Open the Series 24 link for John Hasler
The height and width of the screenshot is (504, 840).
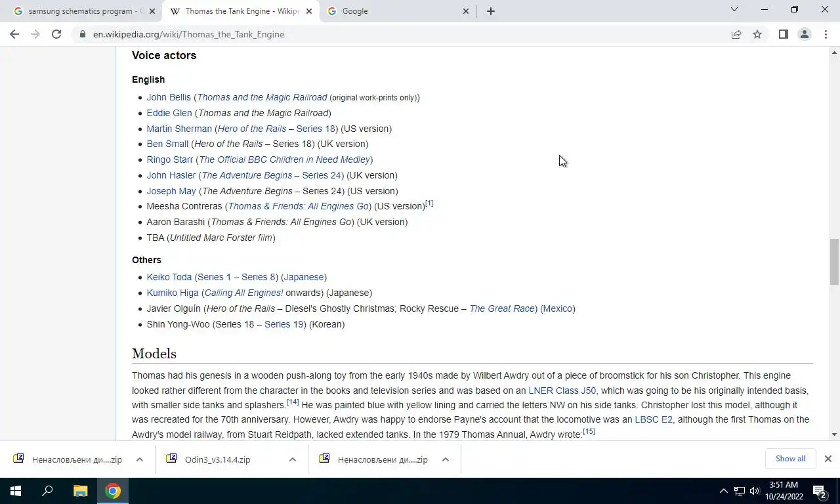[322, 175]
